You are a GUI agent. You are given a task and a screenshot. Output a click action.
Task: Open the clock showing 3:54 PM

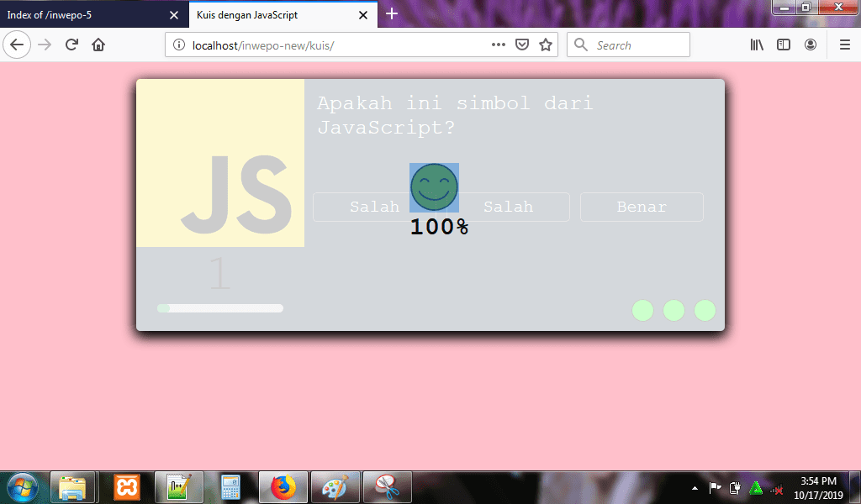[818, 487]
